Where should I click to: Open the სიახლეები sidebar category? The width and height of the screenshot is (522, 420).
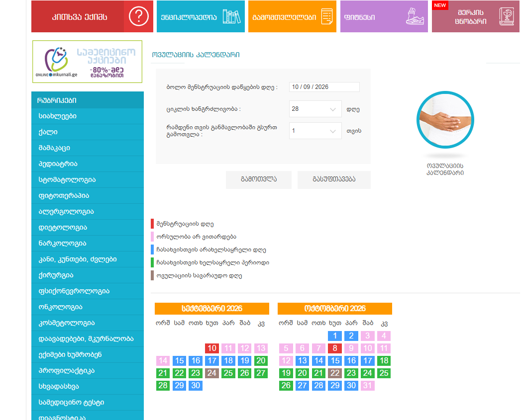click(x=88, y=116)
